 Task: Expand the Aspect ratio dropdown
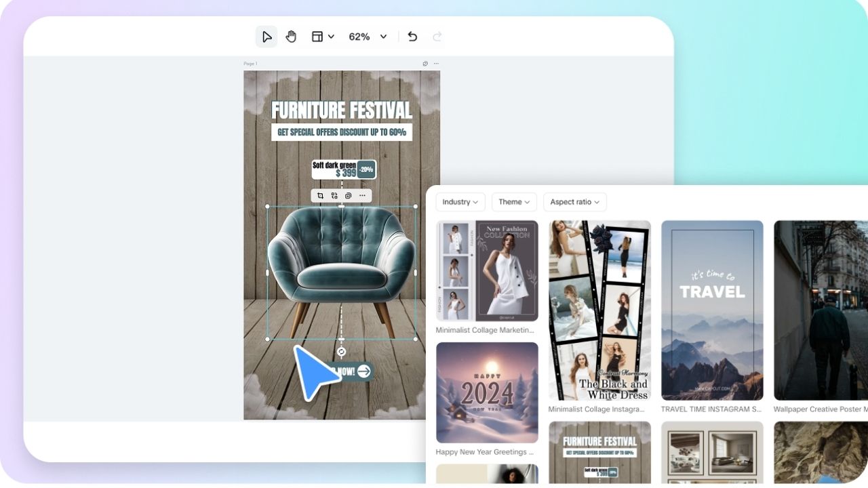pos(574,201)
